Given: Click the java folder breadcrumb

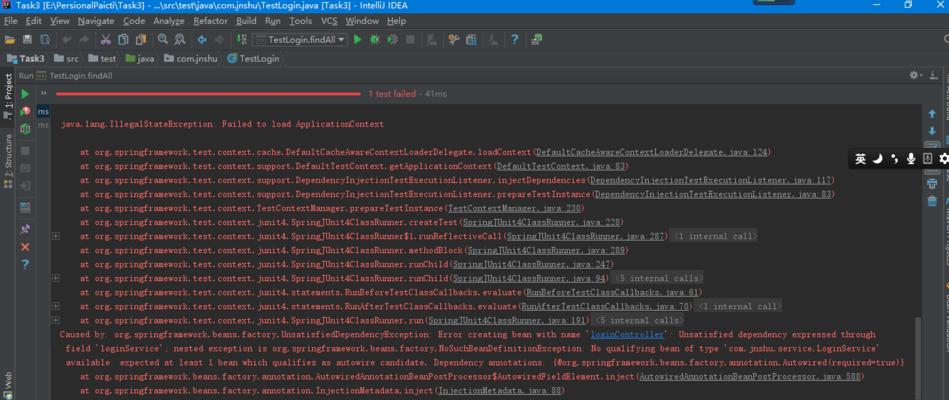Looking at the screenshot, I should [140, 59].
